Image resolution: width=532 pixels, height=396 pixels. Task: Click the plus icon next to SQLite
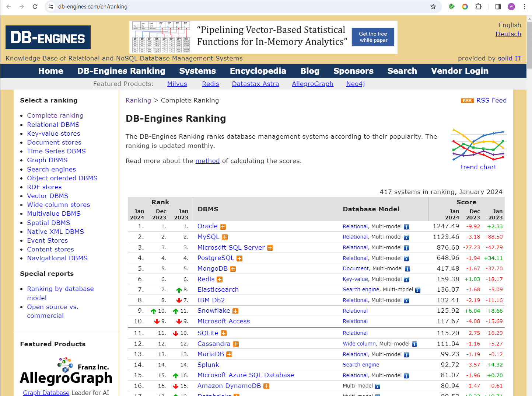pos(224,333)
